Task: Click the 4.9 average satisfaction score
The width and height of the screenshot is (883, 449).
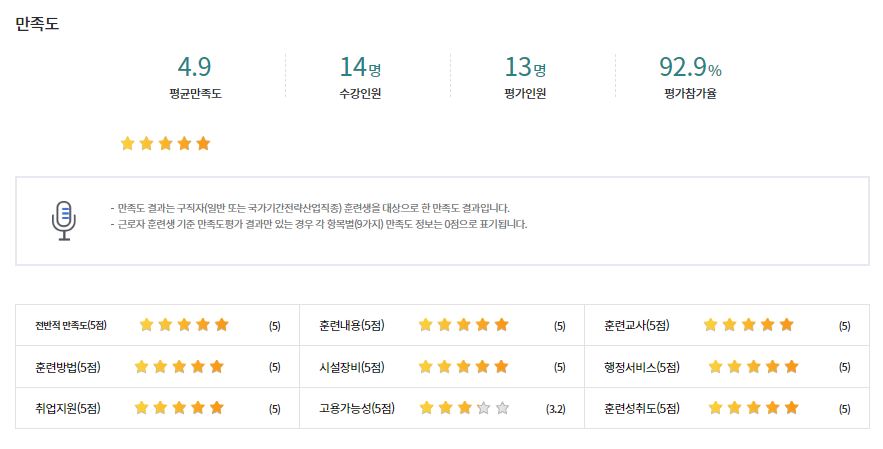Action: pyautogui.click(x=194, y=67)
